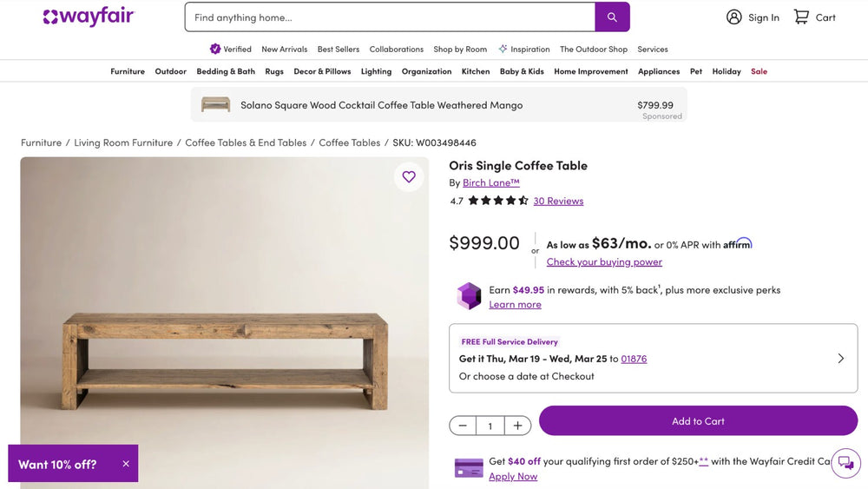Click the purple search magnifier button

coord(612,17)
